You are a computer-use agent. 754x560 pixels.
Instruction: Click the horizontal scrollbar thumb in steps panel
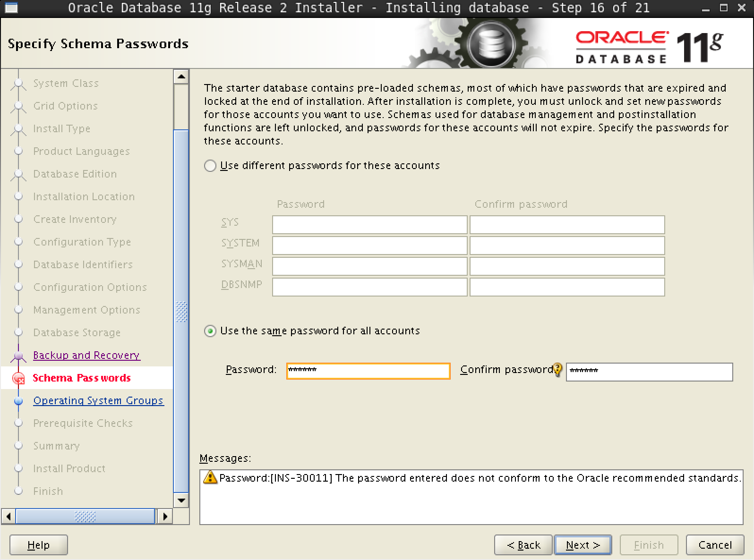(85, 516)
